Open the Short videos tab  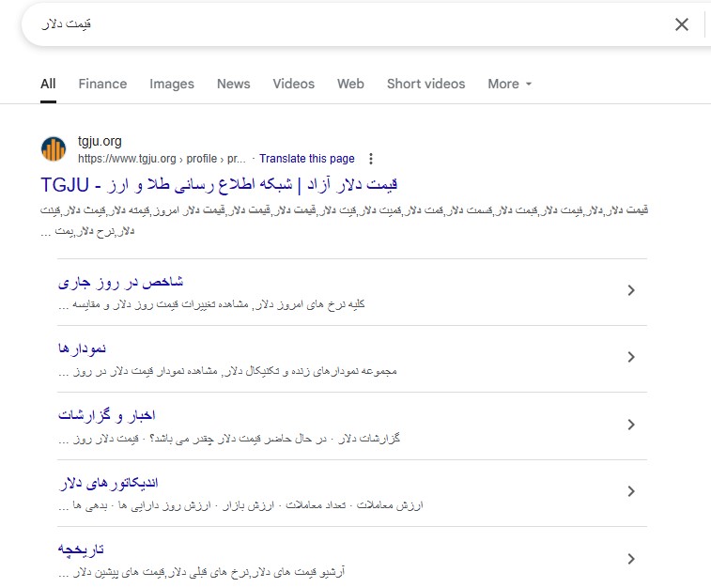coord(425,84)
